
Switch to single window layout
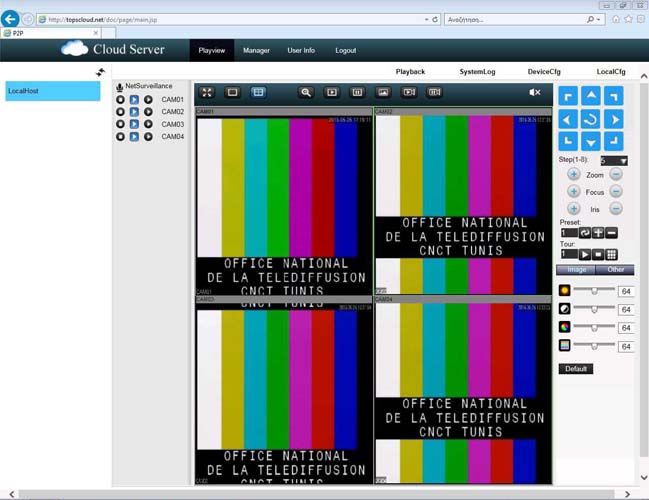point(233,92)
